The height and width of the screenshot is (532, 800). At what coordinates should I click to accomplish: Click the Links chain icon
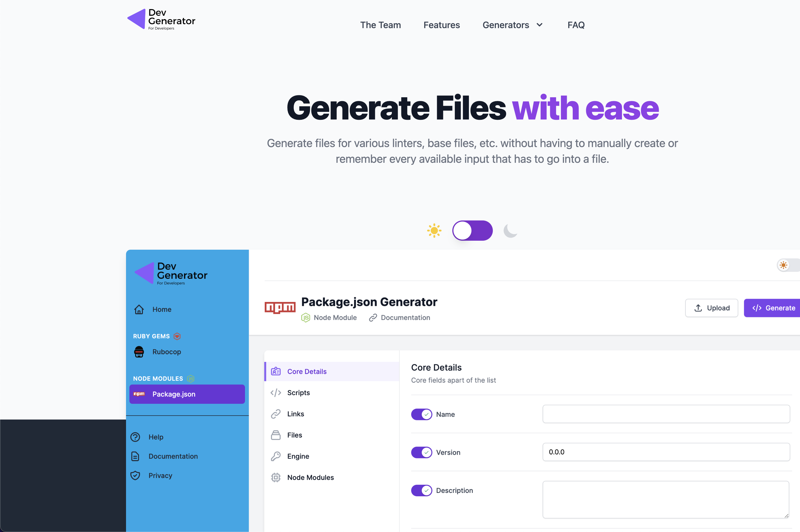pos(276,414)
